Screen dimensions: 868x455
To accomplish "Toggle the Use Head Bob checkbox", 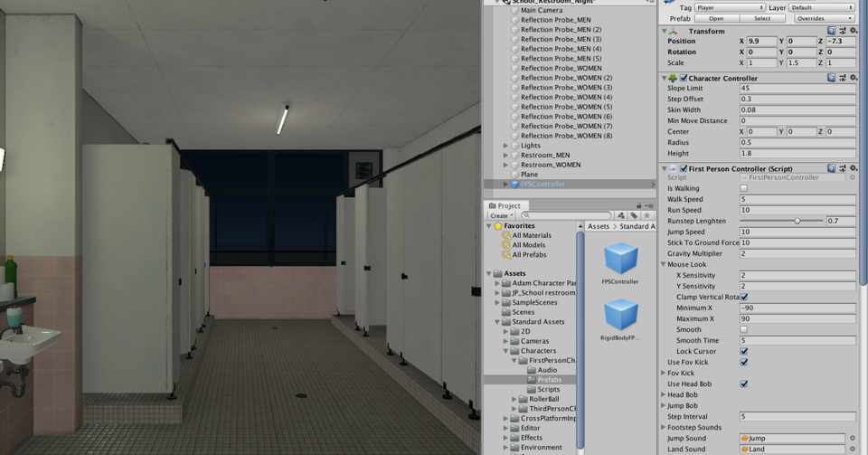I will (744, 384).
